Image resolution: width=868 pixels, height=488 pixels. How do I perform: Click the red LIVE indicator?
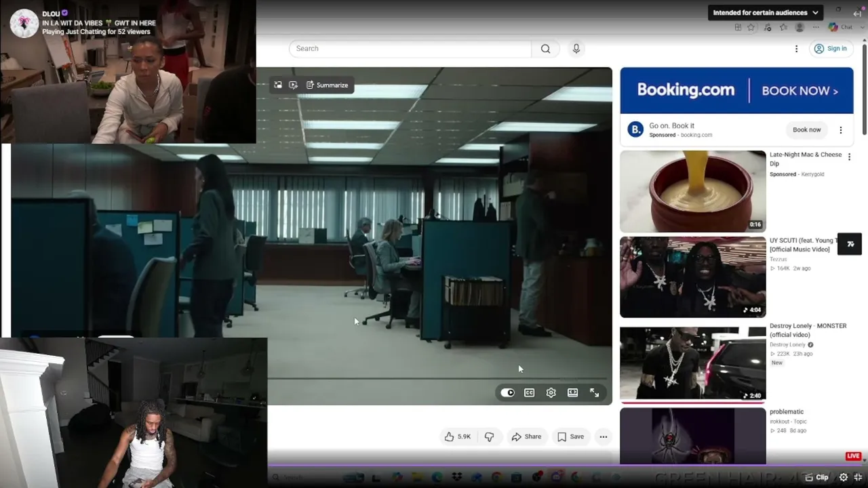tap(854, 456)
